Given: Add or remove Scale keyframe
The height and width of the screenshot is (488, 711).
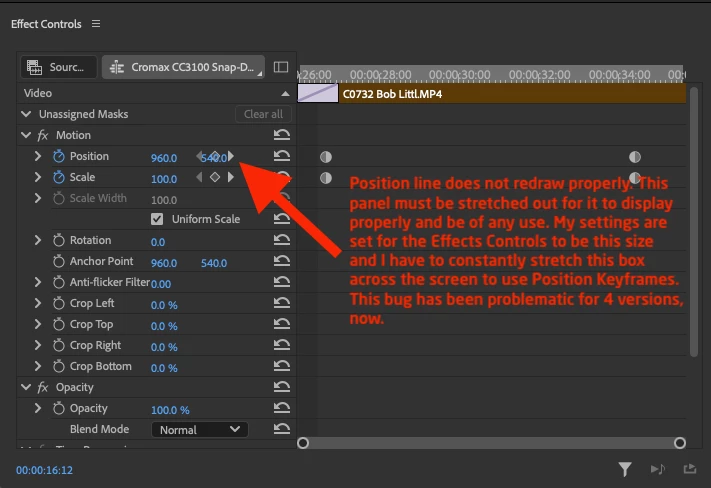Looking at the screenshot, I should 215,177.
